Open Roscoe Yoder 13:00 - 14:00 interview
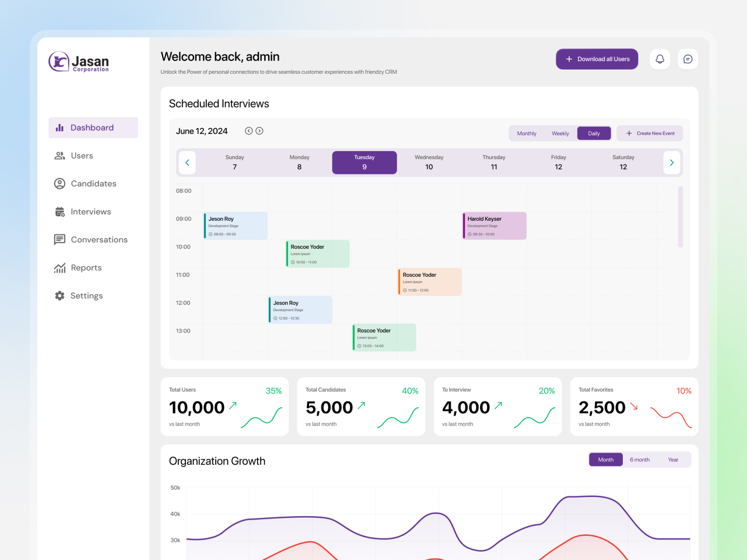The image size is (747, 560). 384,337
